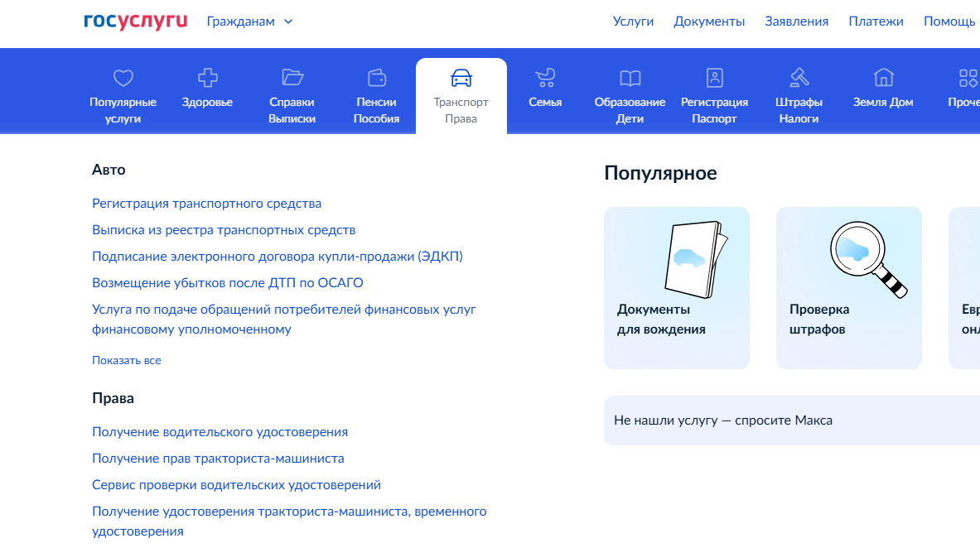Select the Здоровье tab label
This screenshot has width=980, height=548.
[x=207, y=102]
